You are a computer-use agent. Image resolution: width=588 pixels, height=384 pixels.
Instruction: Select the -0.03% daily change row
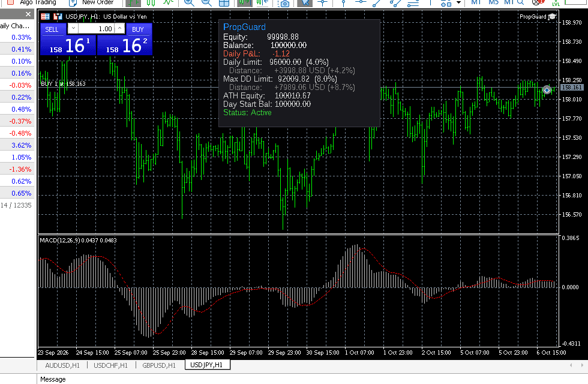point(17,85)
